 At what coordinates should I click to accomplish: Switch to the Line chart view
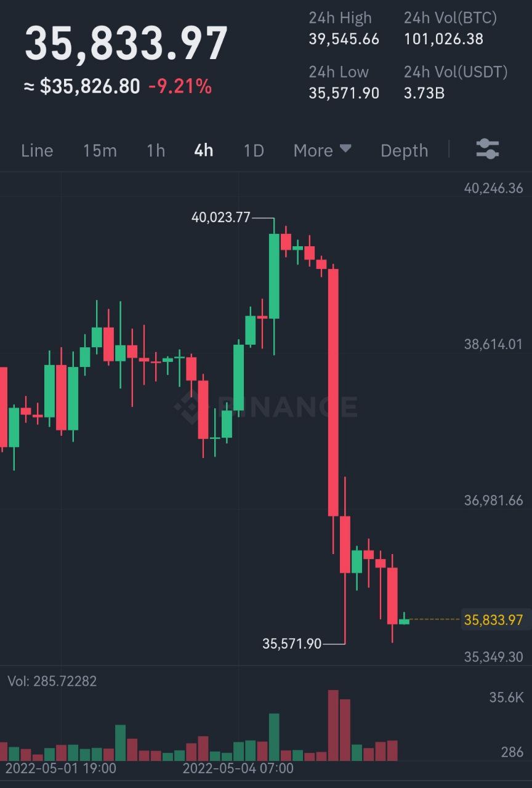tap(37, 150)
